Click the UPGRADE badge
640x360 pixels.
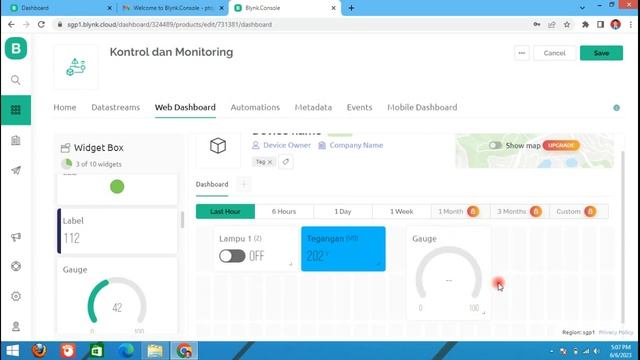point(561,145)
